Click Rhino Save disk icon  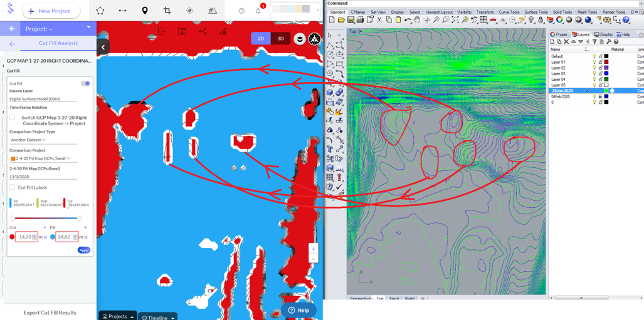click(x=351, y=19)
